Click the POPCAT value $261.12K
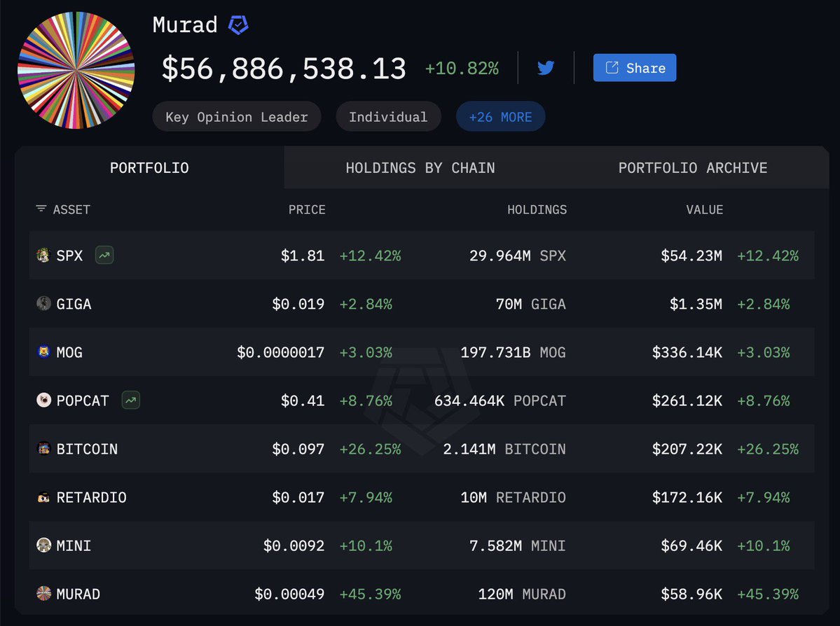This screenshot has width=840, height=626. click(687, 401)
